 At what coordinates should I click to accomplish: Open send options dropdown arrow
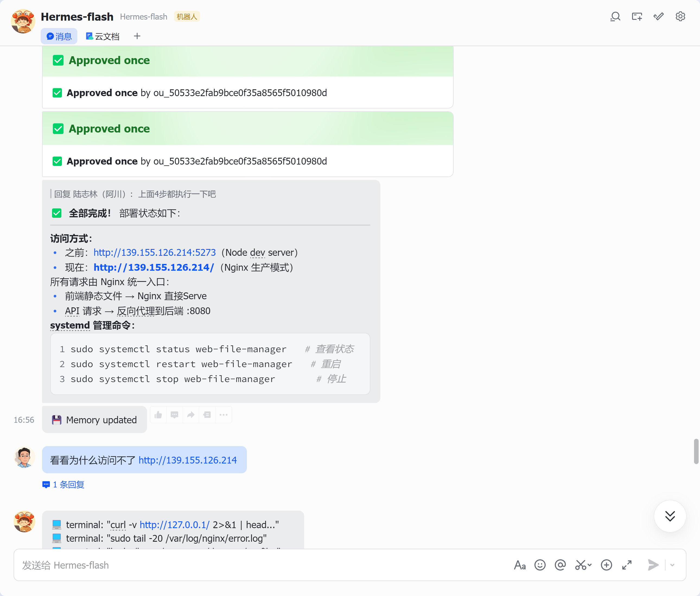tap(672, 565)
